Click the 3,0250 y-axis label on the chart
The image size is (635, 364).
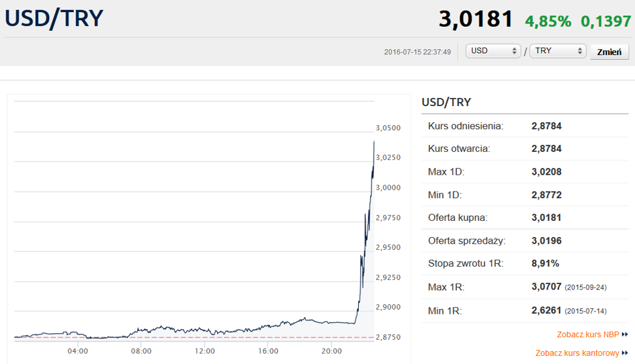coord(388,158)
